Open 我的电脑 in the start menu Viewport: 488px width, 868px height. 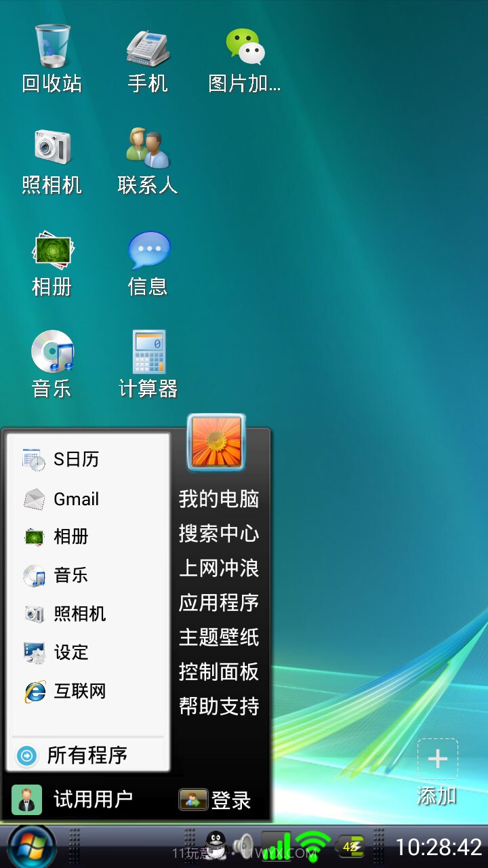point(219,499)
